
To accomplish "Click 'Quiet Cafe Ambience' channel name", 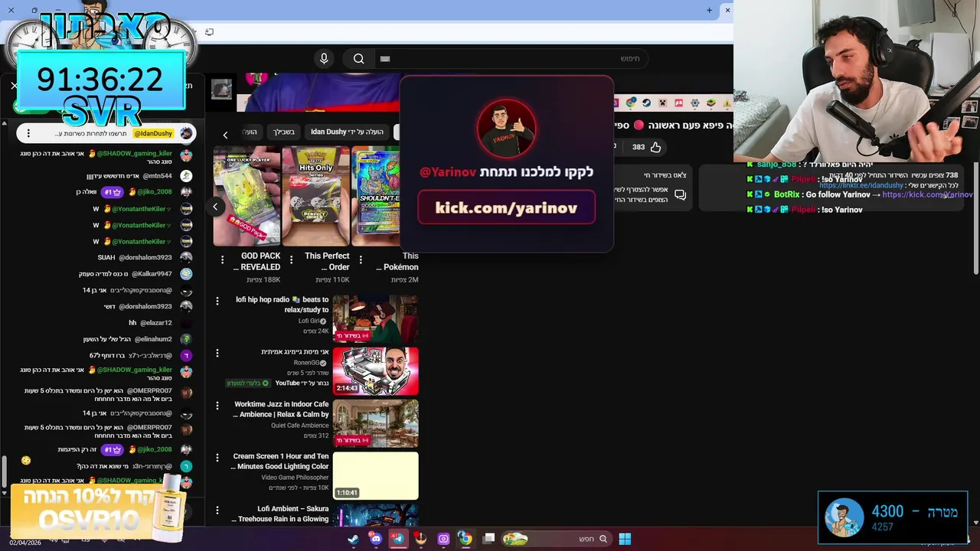I will point(299,425).
